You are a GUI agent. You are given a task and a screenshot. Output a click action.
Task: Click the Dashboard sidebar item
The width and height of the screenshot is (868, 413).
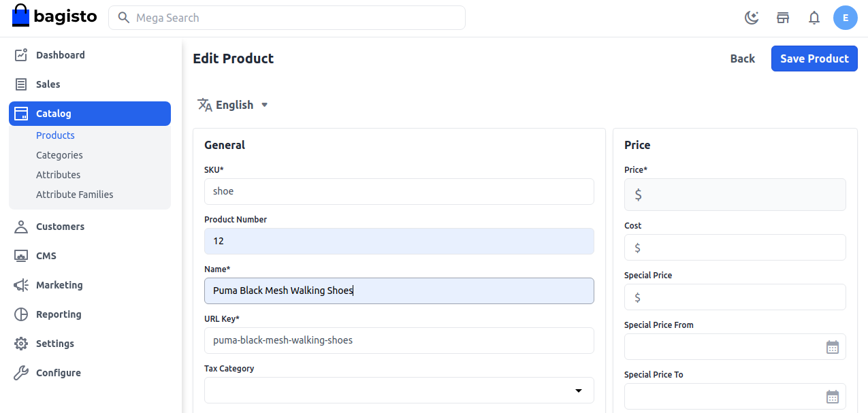tap(60, 55)
